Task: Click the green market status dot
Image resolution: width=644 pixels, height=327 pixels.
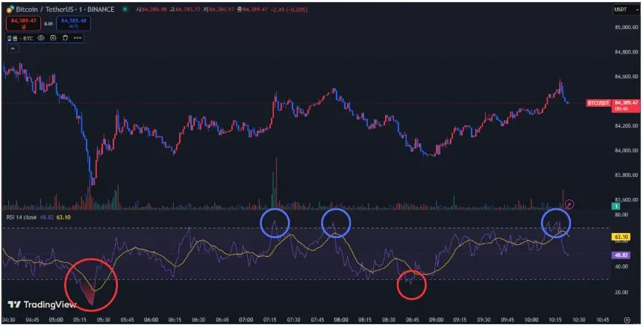Action: (x=125, y=9)
